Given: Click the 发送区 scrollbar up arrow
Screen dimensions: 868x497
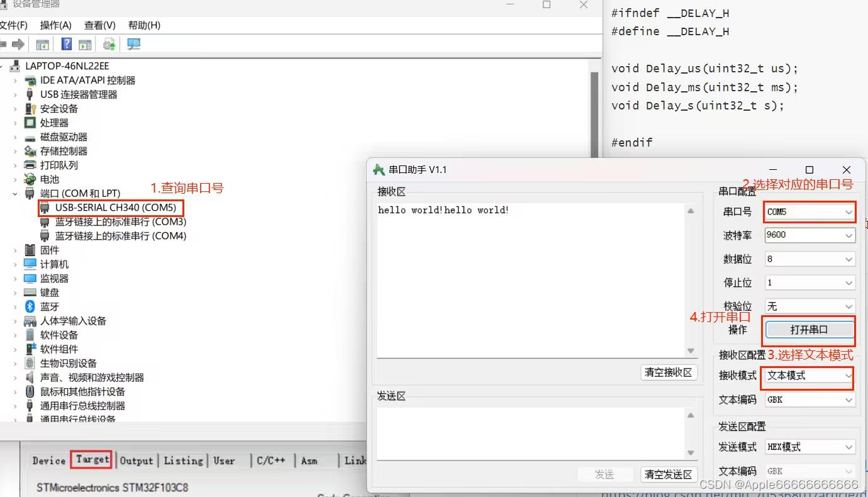Looking at the screenshot, I should (691, 415).
